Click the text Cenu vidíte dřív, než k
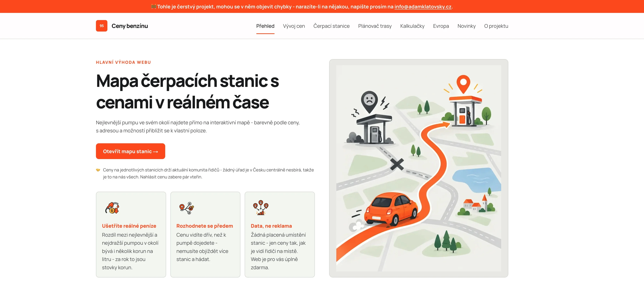Screen dimensions: 644x297 [x=201, y=235]
